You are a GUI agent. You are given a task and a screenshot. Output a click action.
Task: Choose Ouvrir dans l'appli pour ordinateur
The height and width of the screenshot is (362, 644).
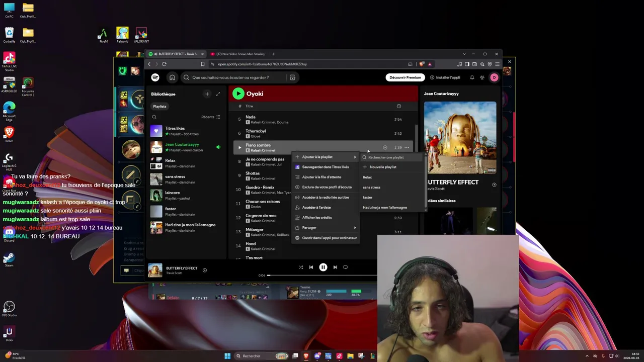click(326, 238)
